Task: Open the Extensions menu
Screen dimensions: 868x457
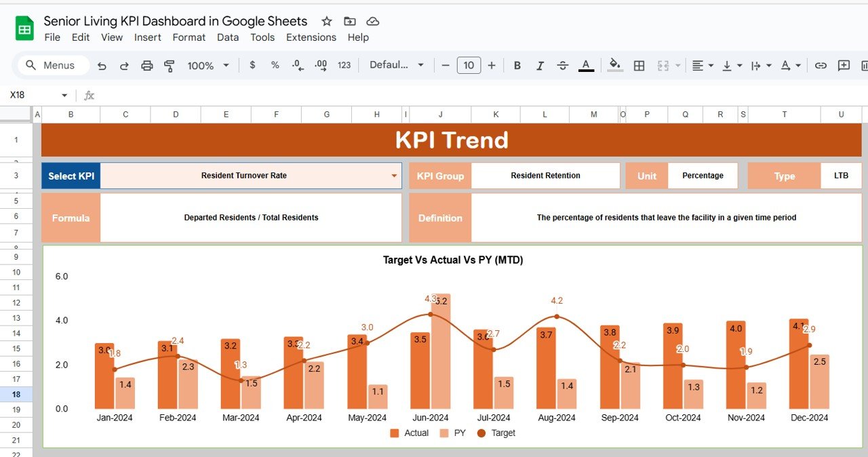Action: [x=311, y=37]
